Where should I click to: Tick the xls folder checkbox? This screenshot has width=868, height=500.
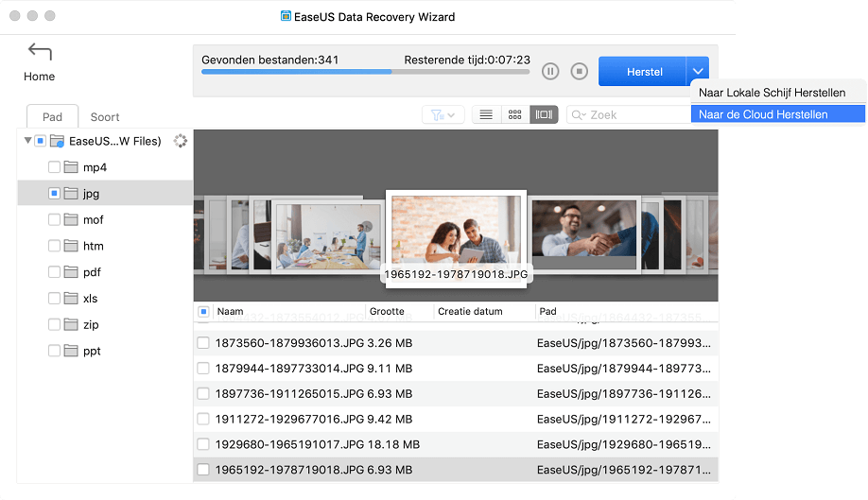click(x=54, y=298)
